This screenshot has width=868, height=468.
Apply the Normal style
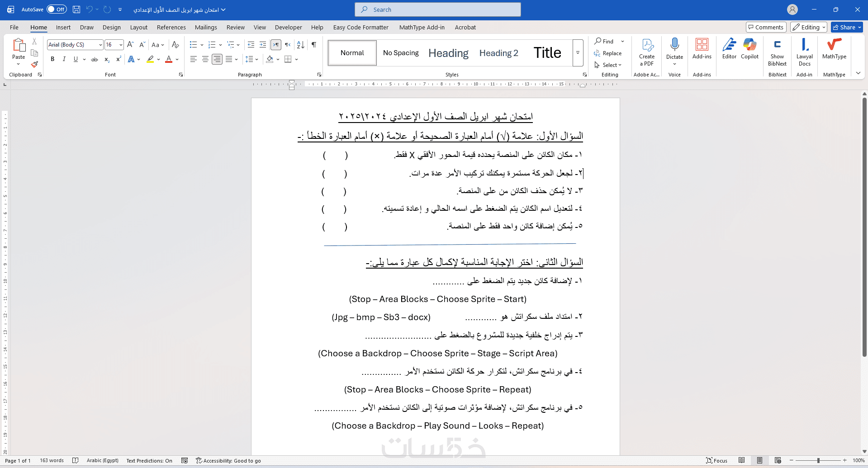(x=352, y=53)
